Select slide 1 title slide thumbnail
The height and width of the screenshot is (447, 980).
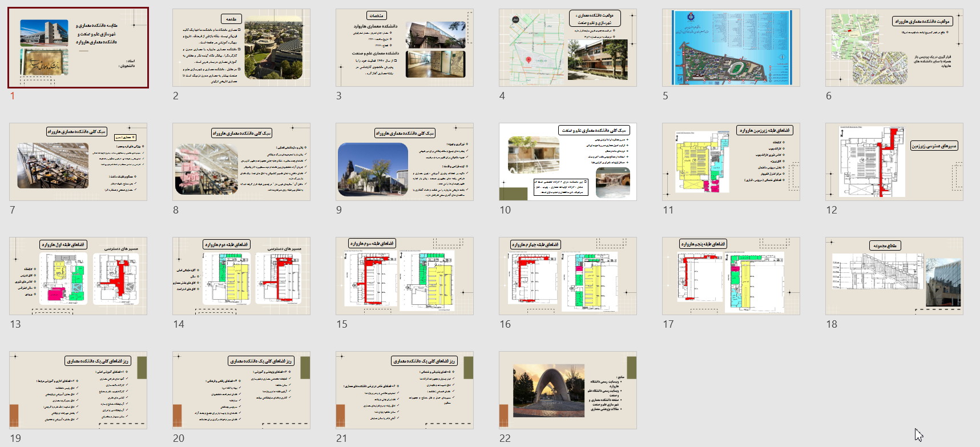(x=78, y=48)
